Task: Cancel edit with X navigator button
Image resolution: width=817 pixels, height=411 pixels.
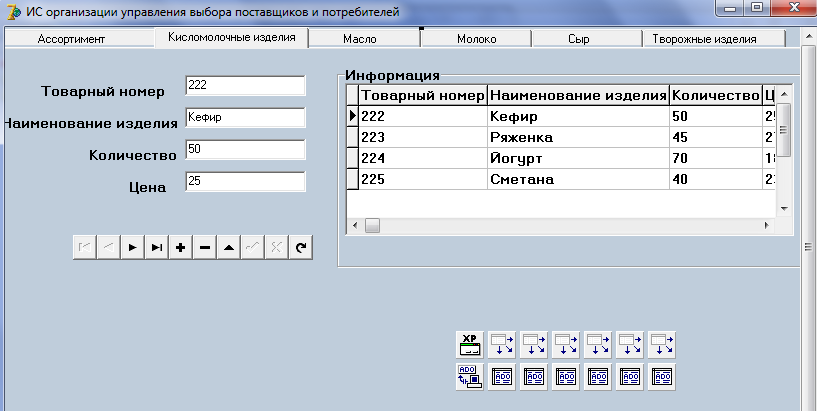Action: pyautogui.click(x=277, y=247)
